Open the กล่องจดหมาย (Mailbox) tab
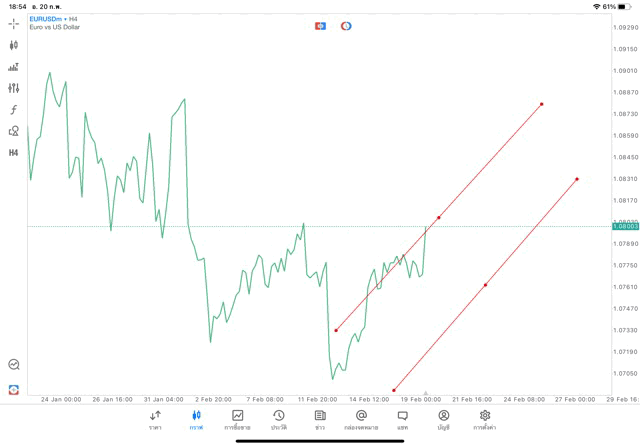 coord(361,420)
